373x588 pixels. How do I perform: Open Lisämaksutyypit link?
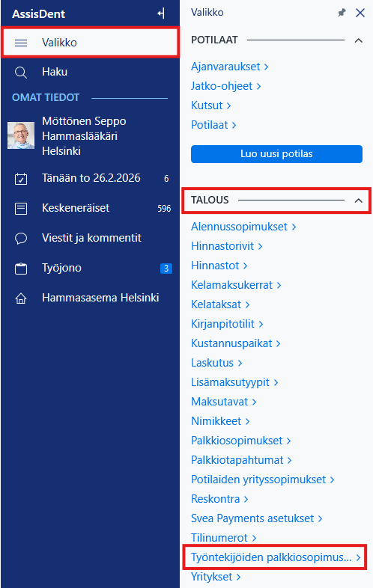click(x=234, y=382)
